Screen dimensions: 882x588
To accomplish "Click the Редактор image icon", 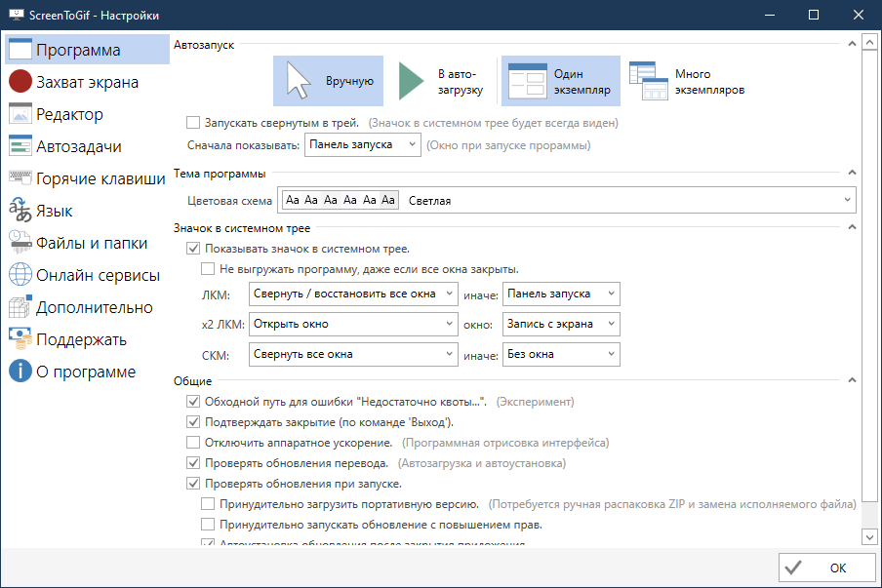I will pos(20,113).
